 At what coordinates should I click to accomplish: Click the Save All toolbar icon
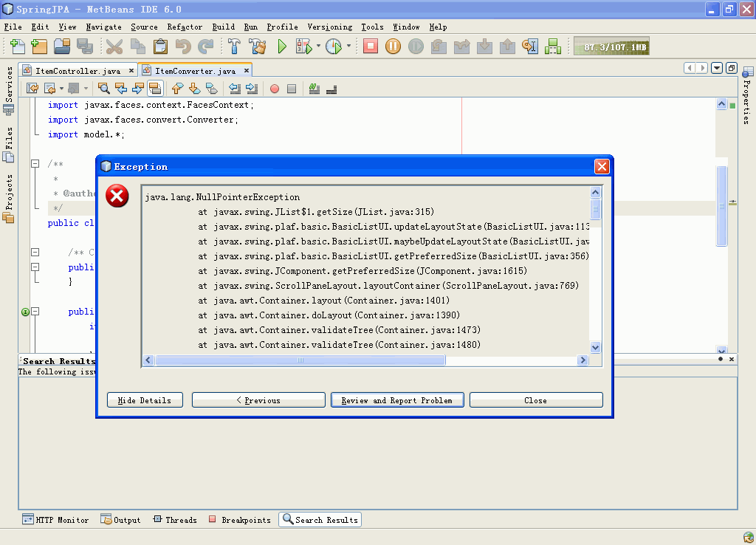[x=85, y=47]
